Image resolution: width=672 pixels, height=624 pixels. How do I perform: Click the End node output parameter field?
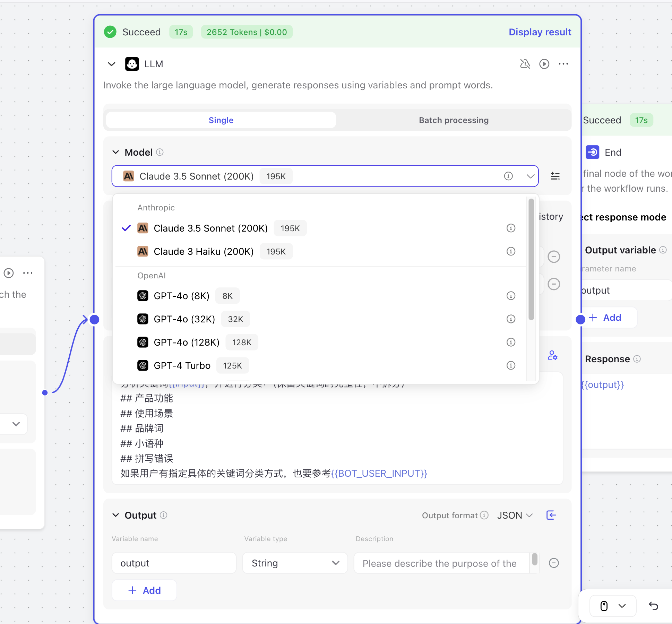(626, 290)
